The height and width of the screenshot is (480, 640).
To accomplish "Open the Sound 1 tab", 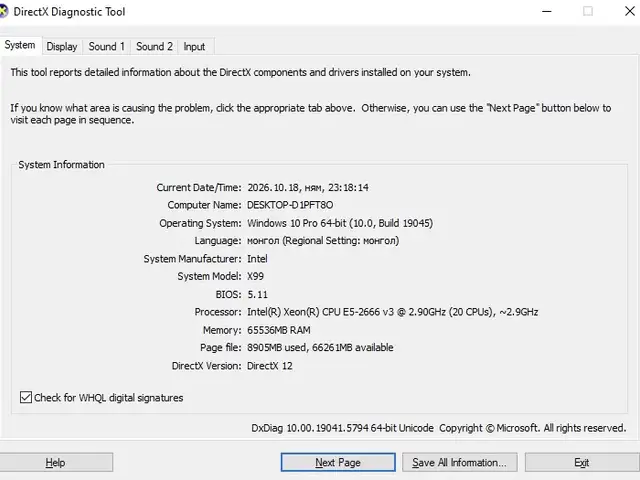I will coord(107,47).
